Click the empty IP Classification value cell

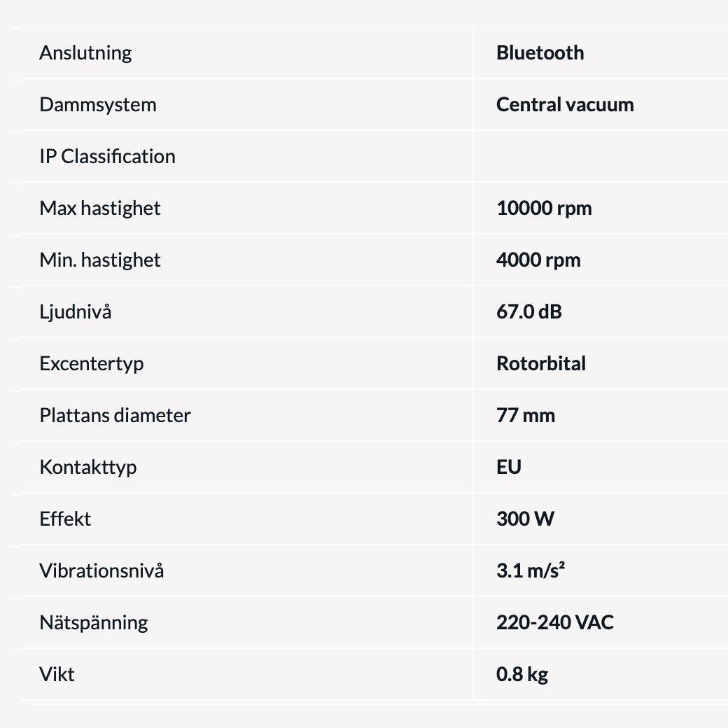601,157
